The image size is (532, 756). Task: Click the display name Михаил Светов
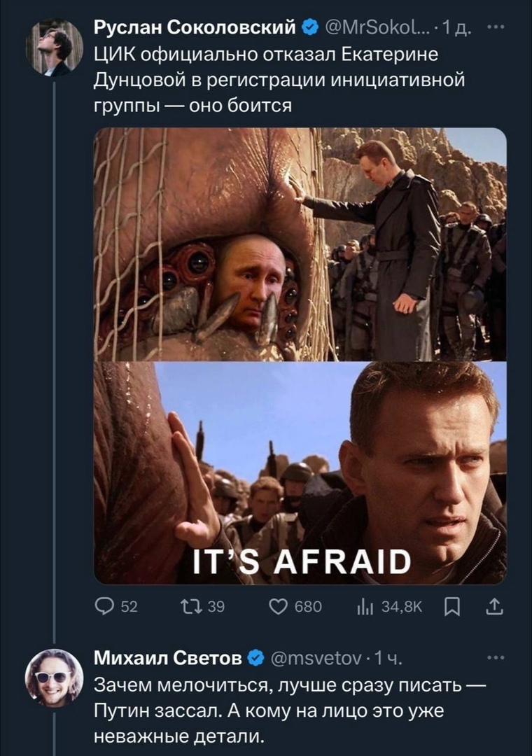pyautogui.click(x=169, y=658)
